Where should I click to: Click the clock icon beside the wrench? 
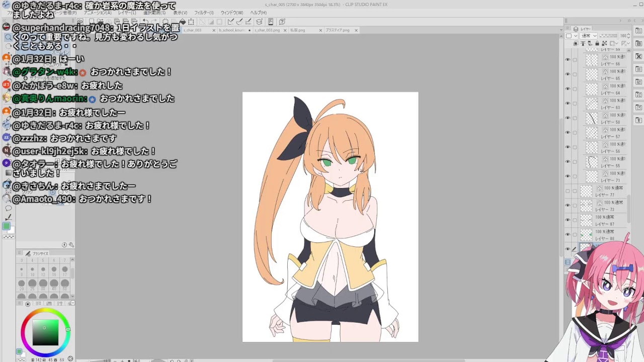[64, 245]
